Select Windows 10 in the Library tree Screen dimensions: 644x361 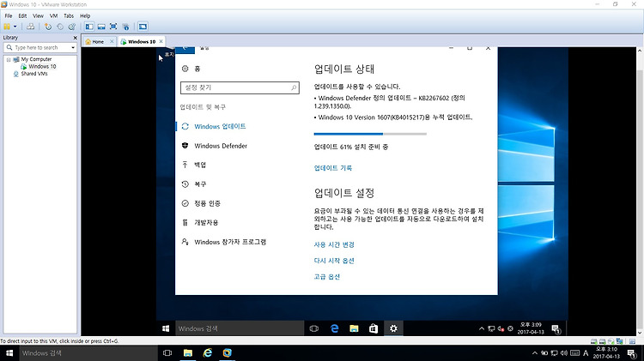point(42,67)
